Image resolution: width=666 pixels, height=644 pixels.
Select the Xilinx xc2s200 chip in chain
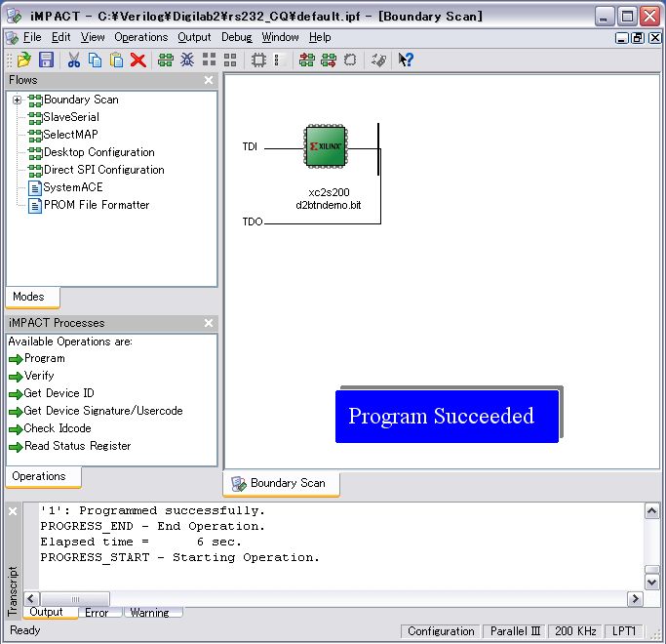tap(325, 146)
